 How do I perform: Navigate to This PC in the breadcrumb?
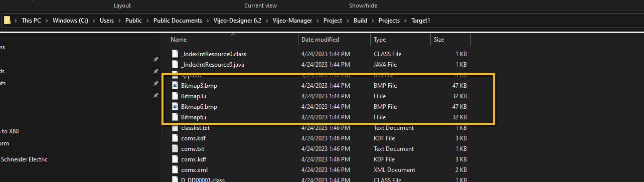click(x=31, y=21)
